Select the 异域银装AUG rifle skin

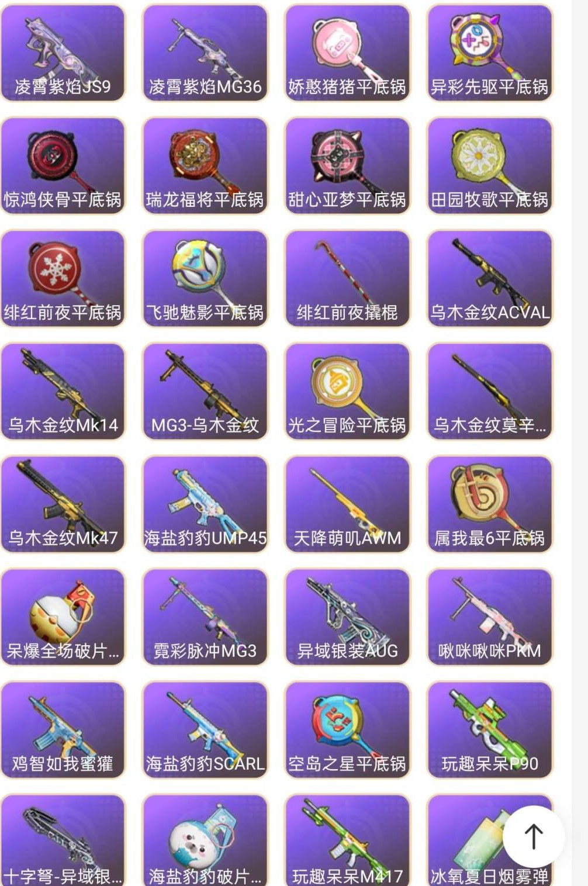(347, 617)
